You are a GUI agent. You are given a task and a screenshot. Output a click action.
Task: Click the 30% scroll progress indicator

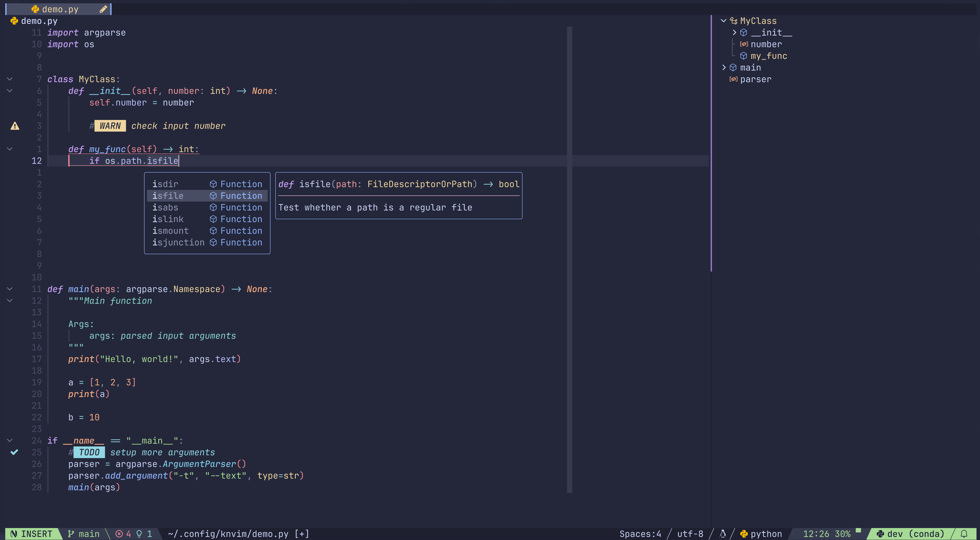coord(843,534)
